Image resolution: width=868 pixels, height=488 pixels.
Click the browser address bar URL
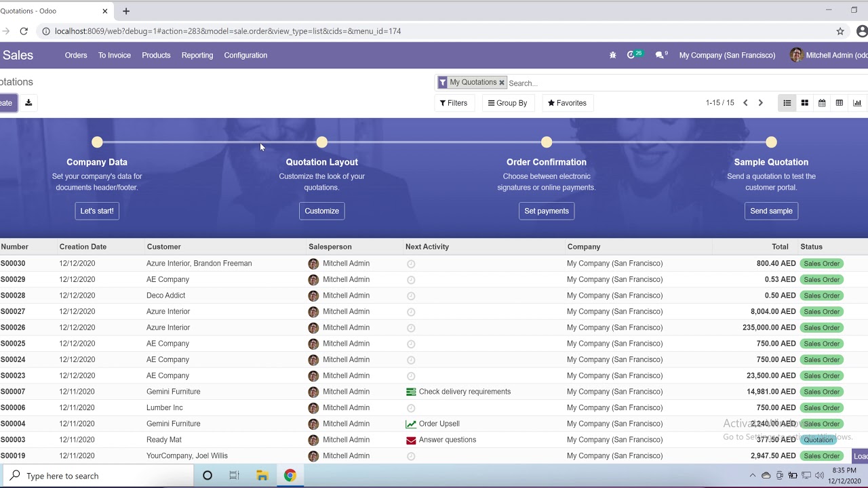pos(228,31)
